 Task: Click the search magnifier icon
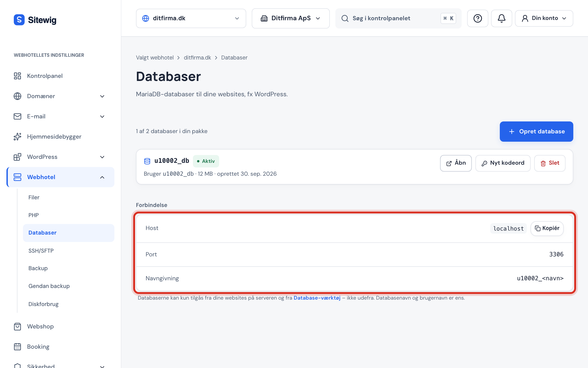point(345,18)
